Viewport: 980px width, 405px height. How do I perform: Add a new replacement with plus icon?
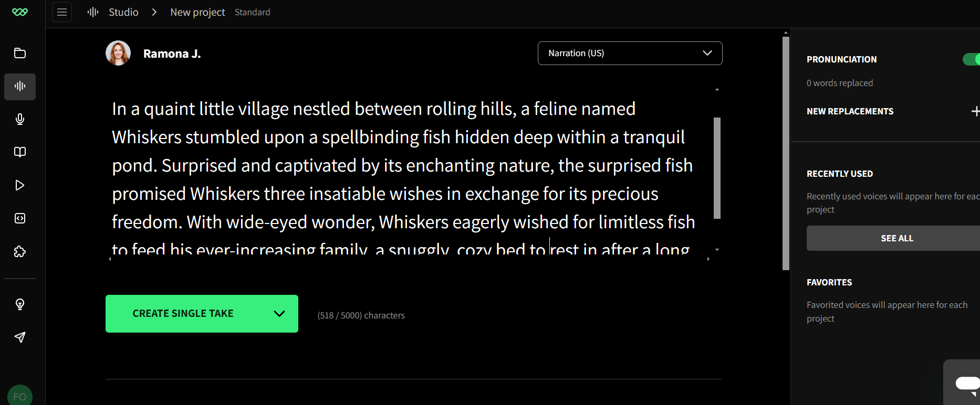975,111
